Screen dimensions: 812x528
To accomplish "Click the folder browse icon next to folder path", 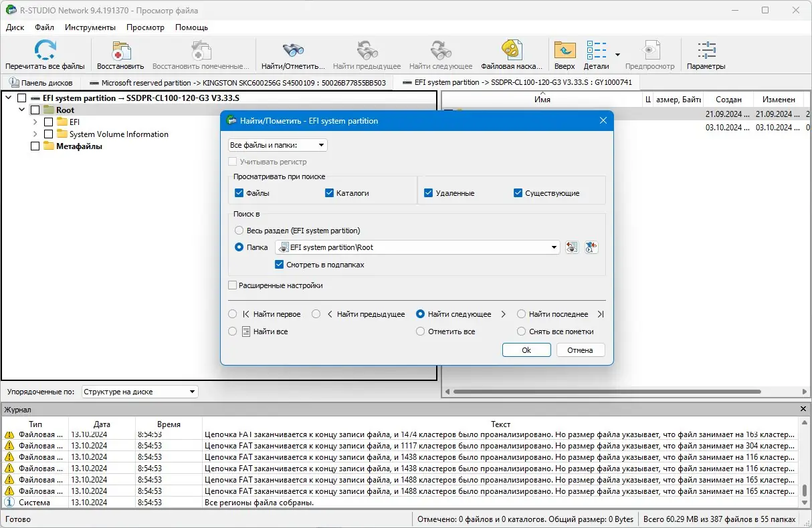I will [x=571, y=247].
